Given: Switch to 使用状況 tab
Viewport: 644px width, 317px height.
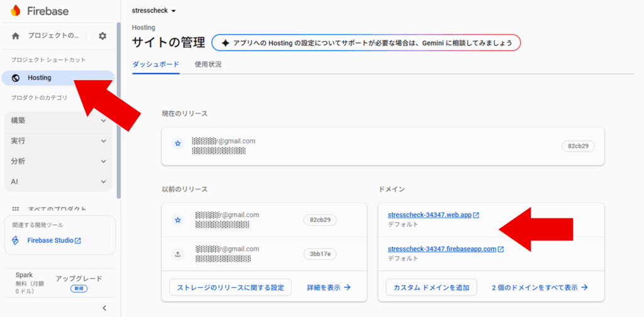Looking at the screenshot, I should (x=208, y=64).
